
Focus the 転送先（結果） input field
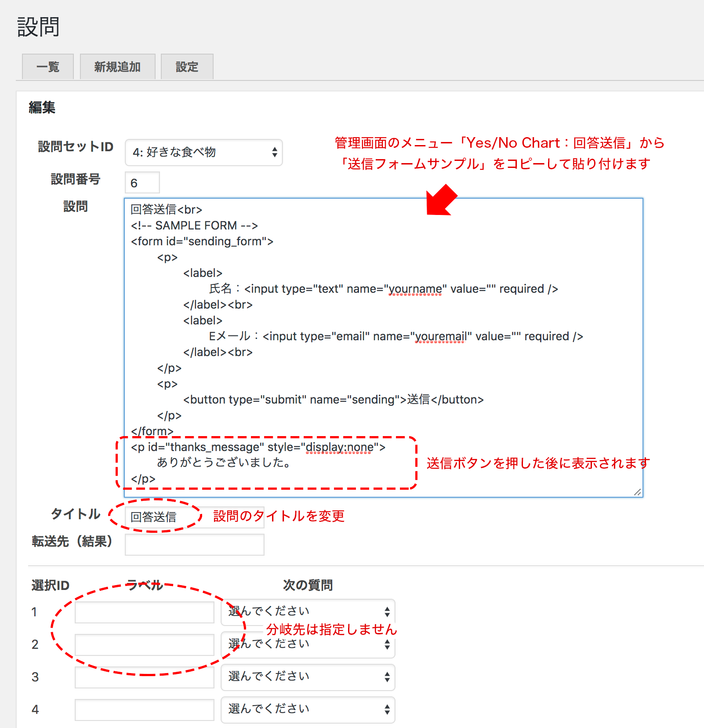194,545
